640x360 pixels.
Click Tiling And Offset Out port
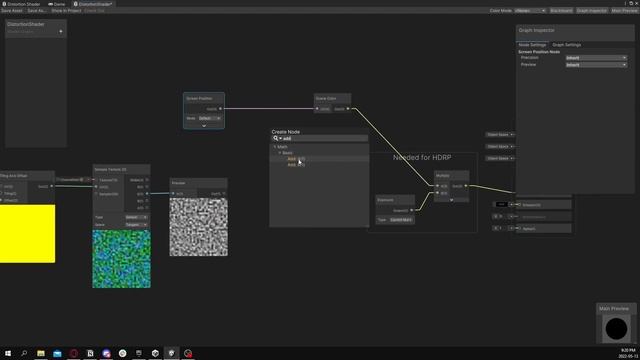51,187
